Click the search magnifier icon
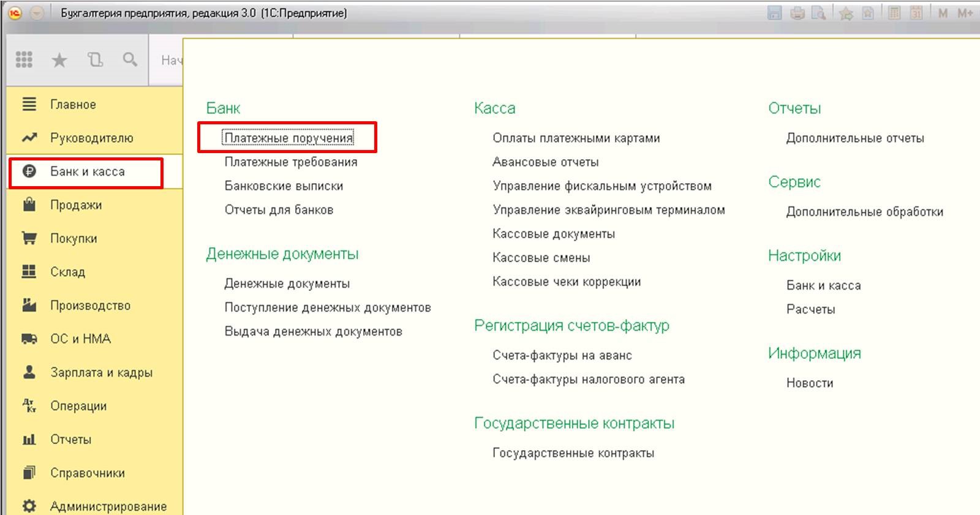 pos(130,59)
